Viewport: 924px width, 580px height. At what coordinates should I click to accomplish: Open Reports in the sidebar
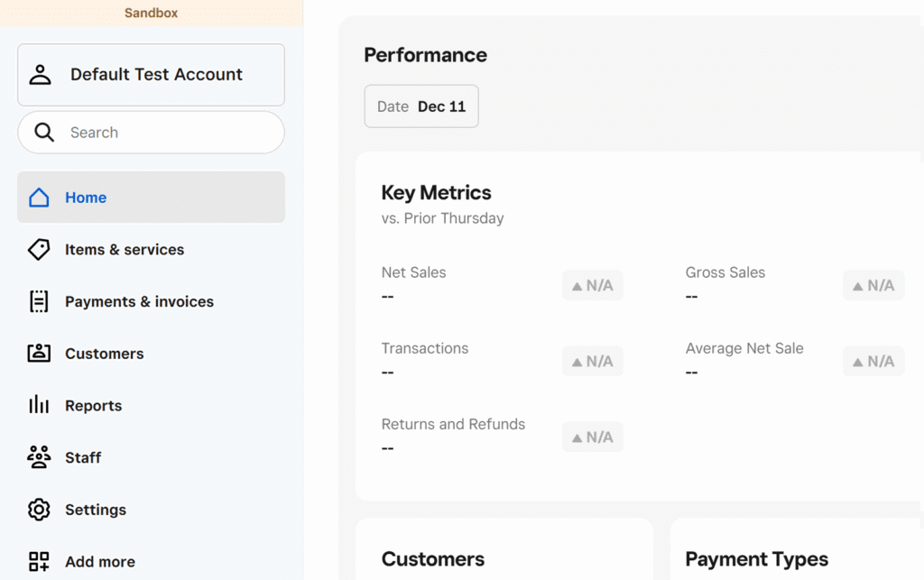tap(93, 406)
